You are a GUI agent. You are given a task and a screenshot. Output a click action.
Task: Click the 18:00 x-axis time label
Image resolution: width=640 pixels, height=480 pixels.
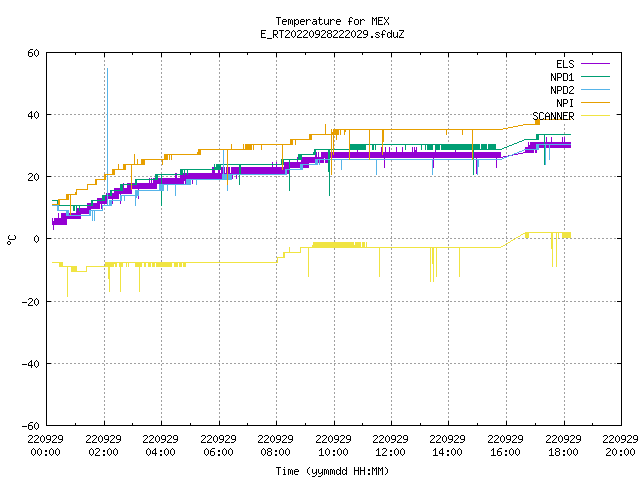point(563,452)
